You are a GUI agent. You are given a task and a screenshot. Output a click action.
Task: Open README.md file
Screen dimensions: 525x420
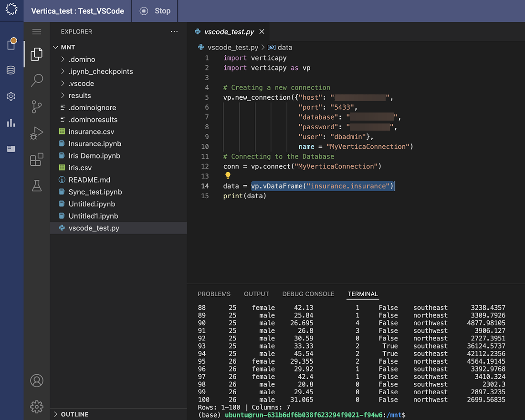coord(89,180)
